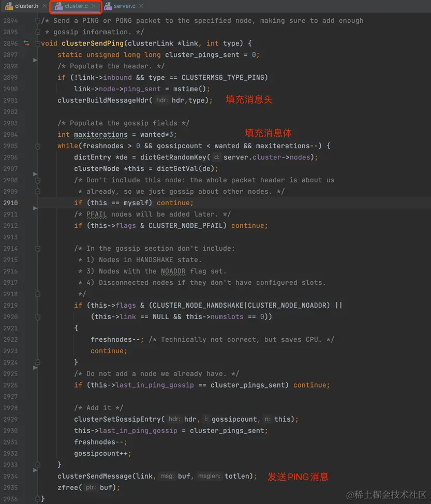Click the 'msglen:' parameter hint
431x504 pixels.
point(209,476)
